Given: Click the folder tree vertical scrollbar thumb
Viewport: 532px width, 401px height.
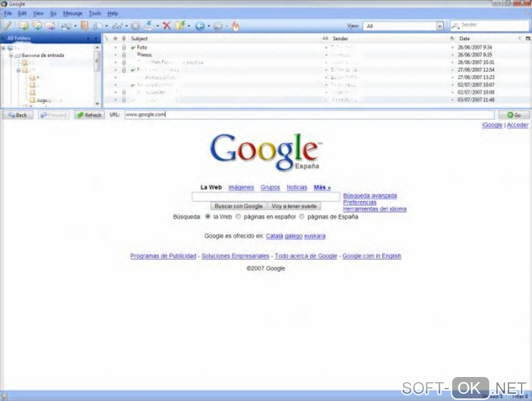Looking at the screenshot, I should pyautogui.click(x=97, y=61).
